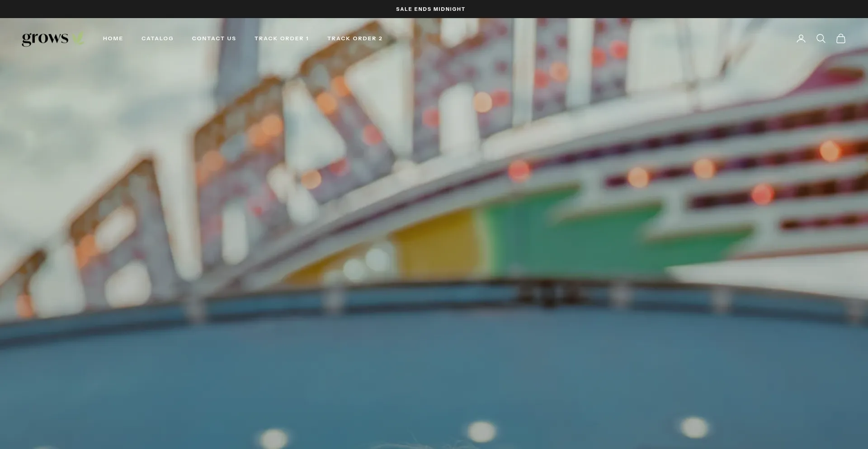The height and width of the screenshot is (449, 868).
Task: Click the rightmost white light at banner bottom
Action: pos(694,427)
